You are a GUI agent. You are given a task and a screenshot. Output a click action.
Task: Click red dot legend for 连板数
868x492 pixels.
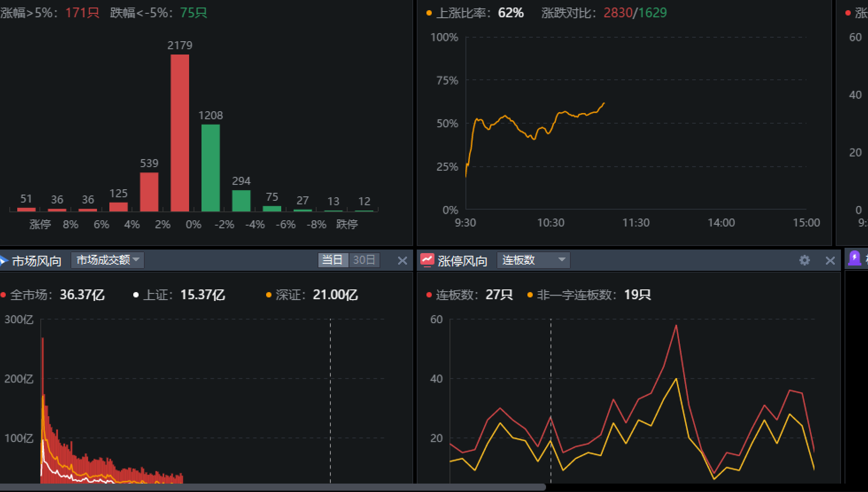(429, 295)
